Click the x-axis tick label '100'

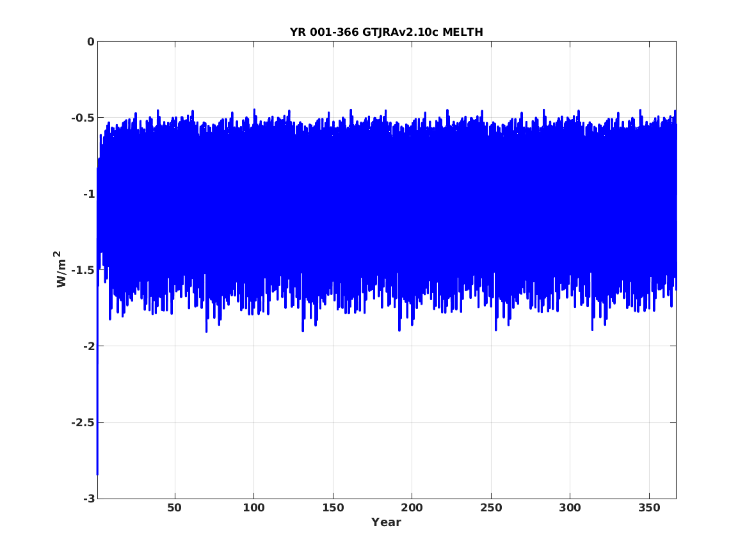254,508
